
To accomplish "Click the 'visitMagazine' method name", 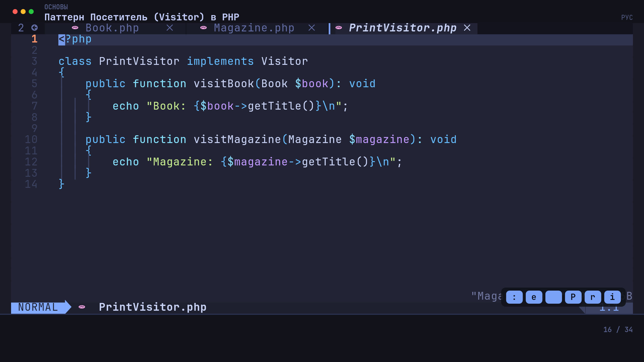I will point(237,140).
